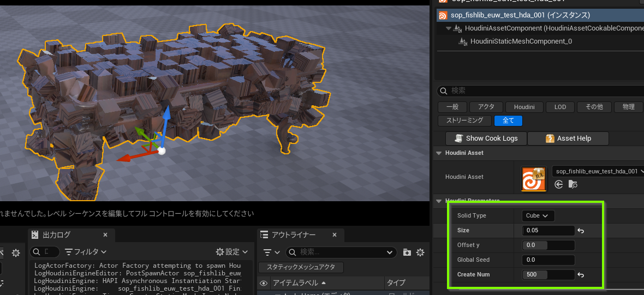
Task: Toggle the 全て filter button
Action: pos(508,121)
